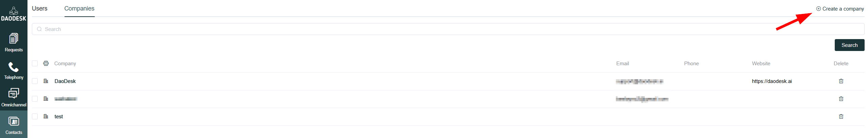
Task: Open the Requests section in sidebar
Action: pyautogui.click(x=14, y=42)
